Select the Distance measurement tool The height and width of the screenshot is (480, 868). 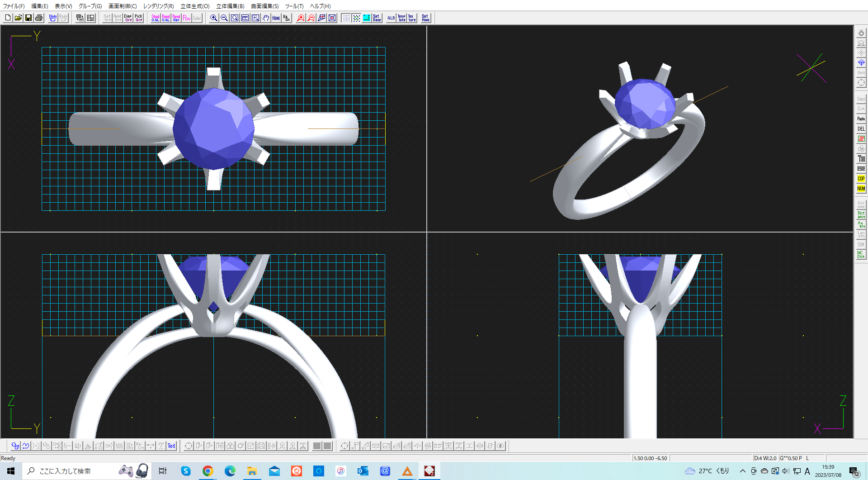(861, 215)
